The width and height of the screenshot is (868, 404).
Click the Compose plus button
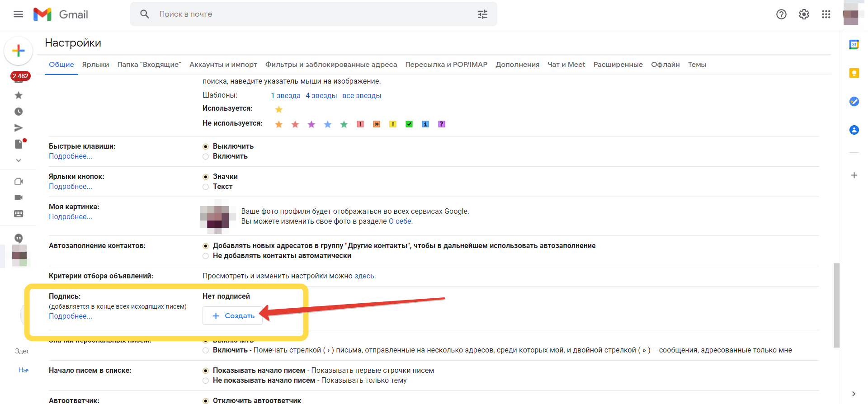19,51
